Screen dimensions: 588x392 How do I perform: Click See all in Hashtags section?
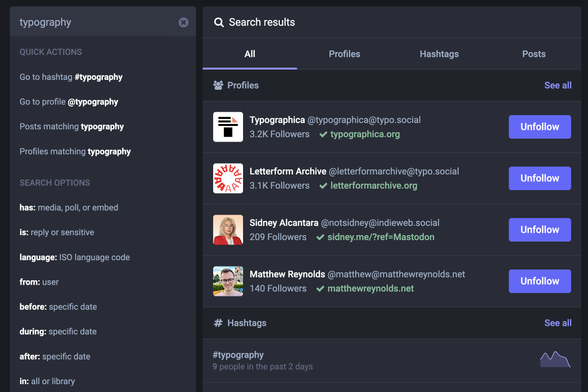click(x=558, y=323)
